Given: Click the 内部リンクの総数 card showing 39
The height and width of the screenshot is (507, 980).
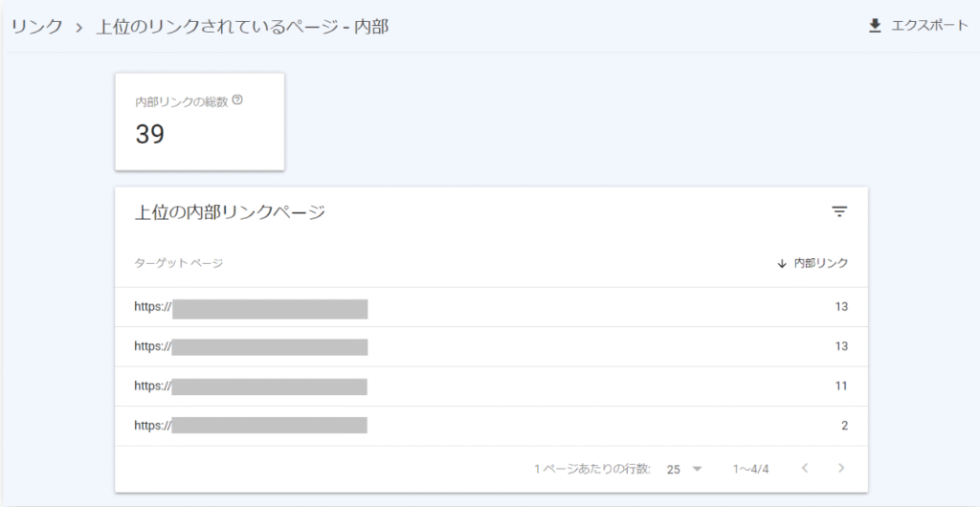Looking at the screenshot, I should click(199, 121).
